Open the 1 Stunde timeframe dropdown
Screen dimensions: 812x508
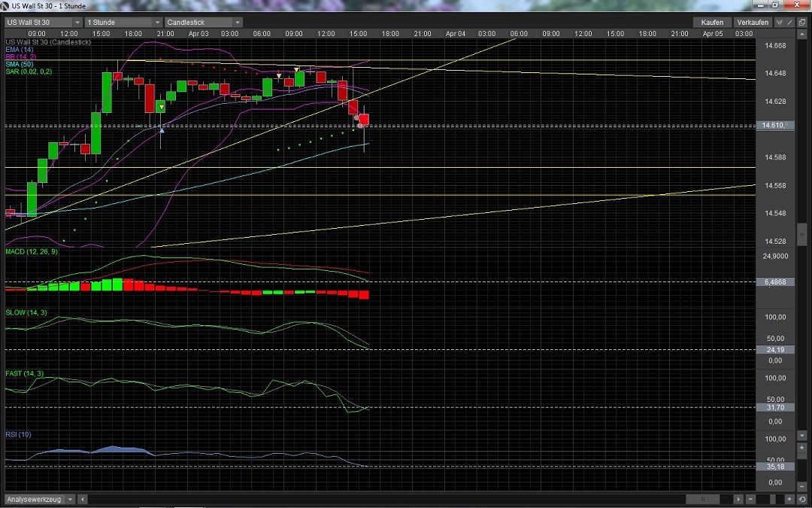pyautogui.click(x=123, y=23)
